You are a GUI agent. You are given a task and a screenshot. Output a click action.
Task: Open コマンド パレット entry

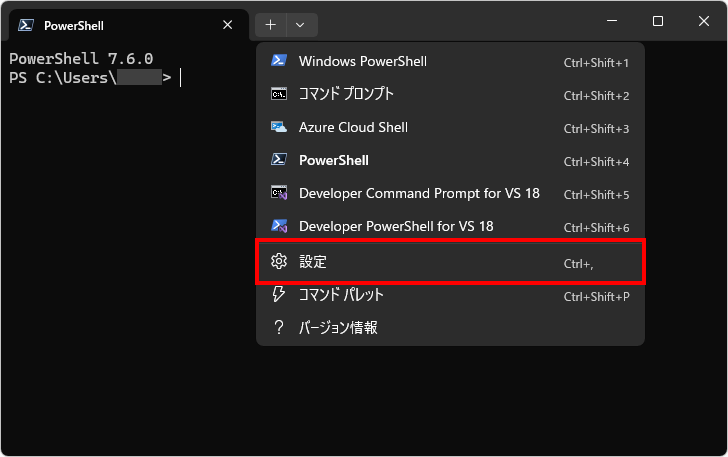(x=450, y=294)
